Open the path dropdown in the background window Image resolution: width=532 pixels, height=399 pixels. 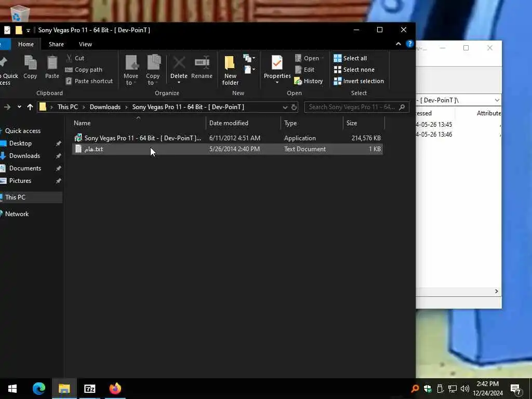pyautogui.click(x=497, y=100)
